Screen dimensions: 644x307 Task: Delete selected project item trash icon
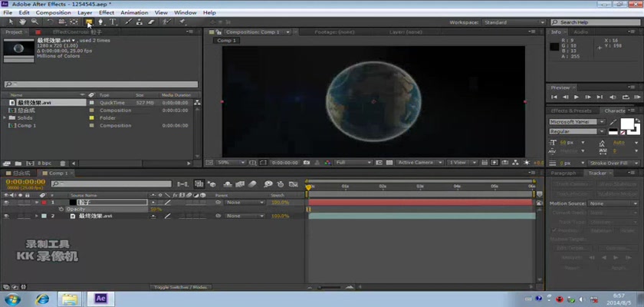(62, 163)
